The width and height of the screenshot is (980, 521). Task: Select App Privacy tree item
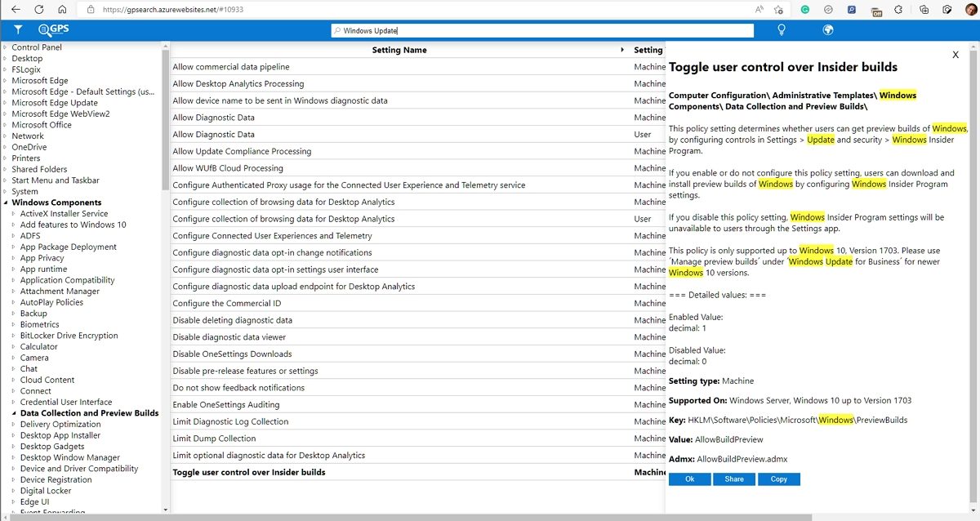42,258
